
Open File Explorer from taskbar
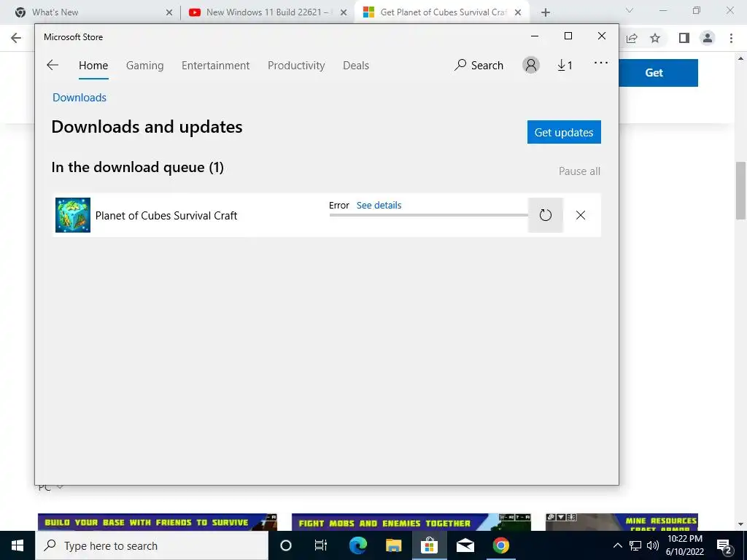(x=393, y=545)
